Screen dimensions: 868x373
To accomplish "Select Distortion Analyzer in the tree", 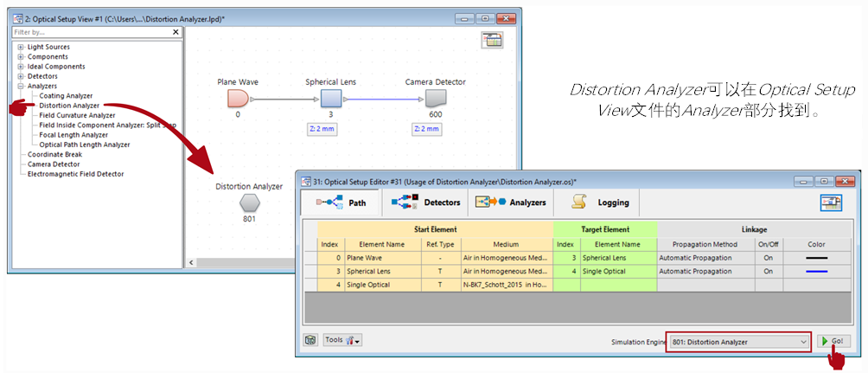I will tap(69, 106).
